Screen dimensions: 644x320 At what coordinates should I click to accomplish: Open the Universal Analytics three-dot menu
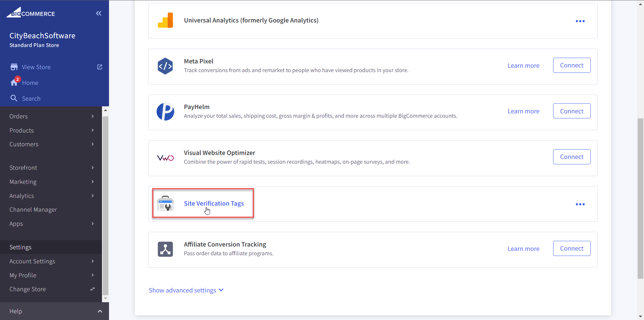[580, 21]
